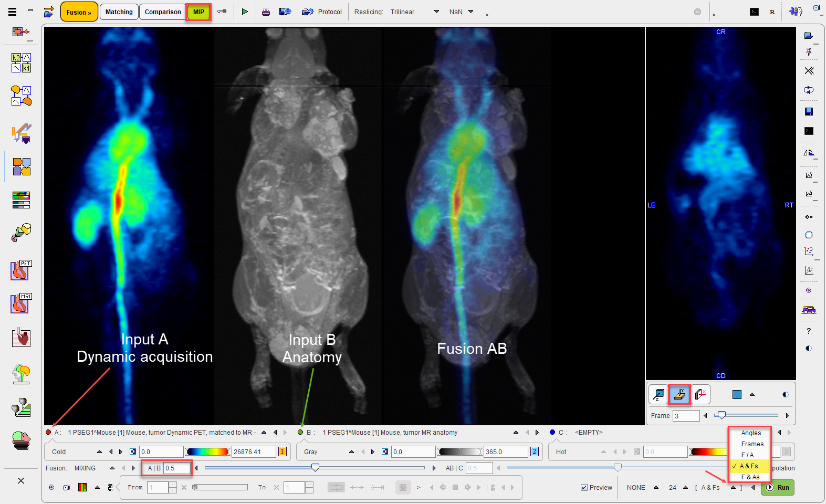Toggle input B color bar button labeled 2
826x504 pixels.
point(535,451)
